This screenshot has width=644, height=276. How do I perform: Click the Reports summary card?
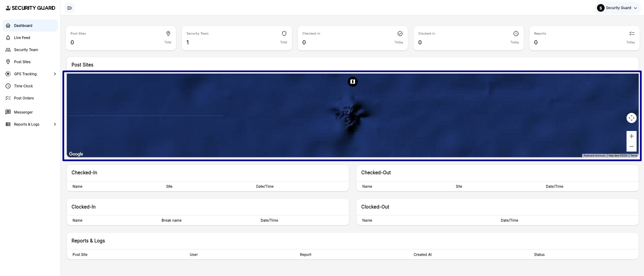585,38
